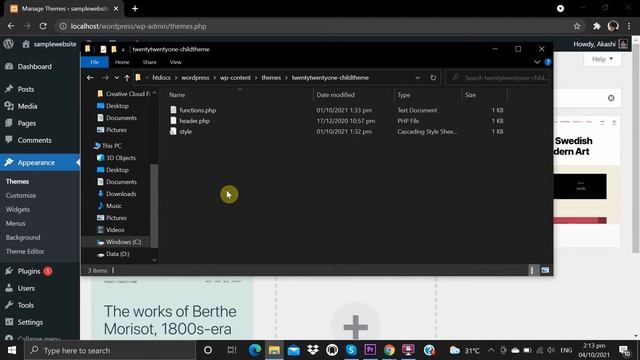Open Downloads in navigation pane
This screenshot has width=640, height=360.
pos(117,194)
